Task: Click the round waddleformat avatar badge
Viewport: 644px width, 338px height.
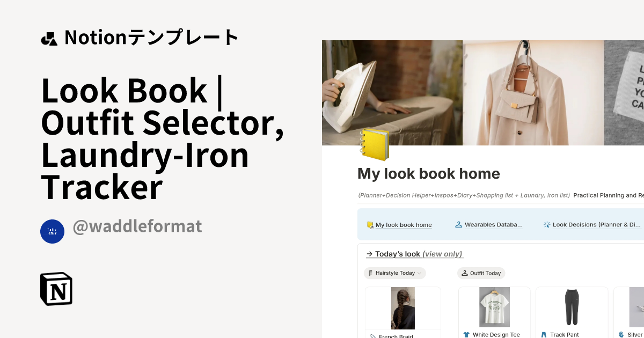Action: point(52,231)
